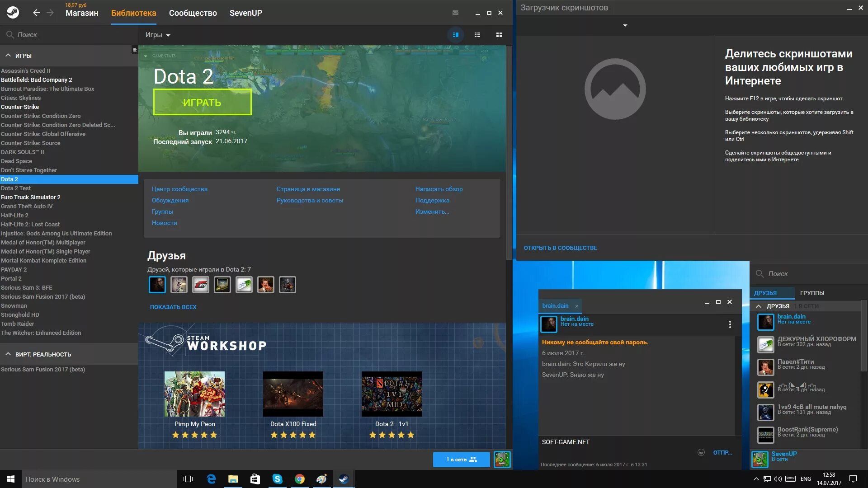
Task: Click the library Поиск search field
Action: [x=69, y=34]
